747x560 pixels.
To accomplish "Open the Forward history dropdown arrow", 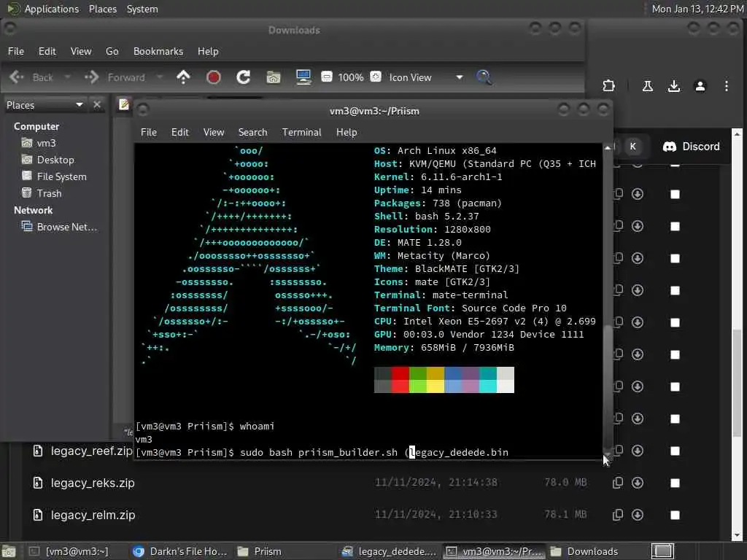I will click(x=160, y=77).
